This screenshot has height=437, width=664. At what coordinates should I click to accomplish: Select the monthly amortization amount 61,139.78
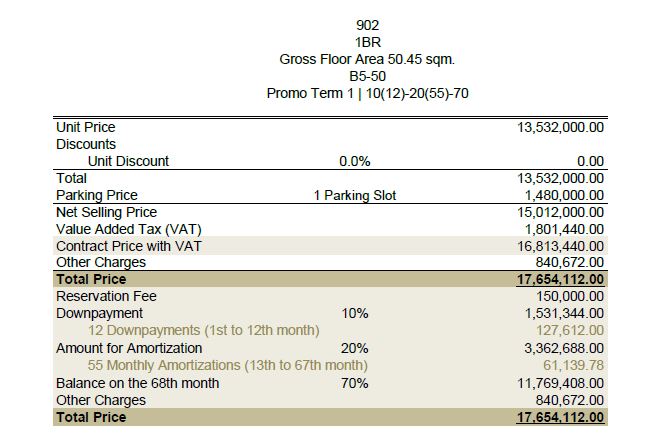pos(571,366)
